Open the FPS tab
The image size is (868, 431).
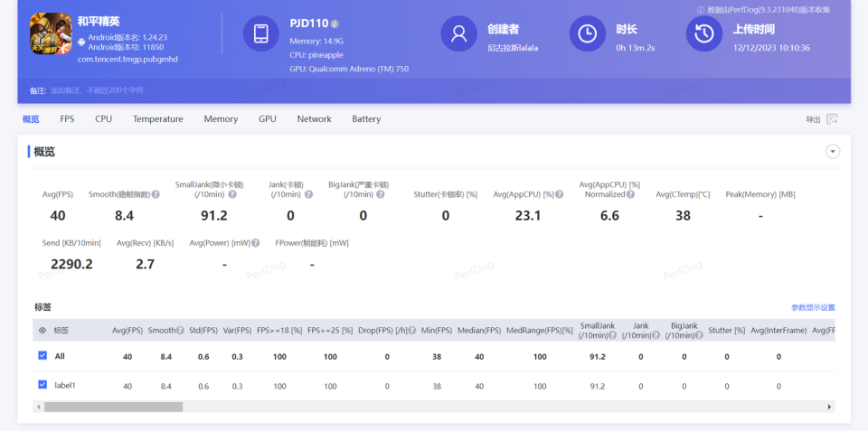coord(67,119)
